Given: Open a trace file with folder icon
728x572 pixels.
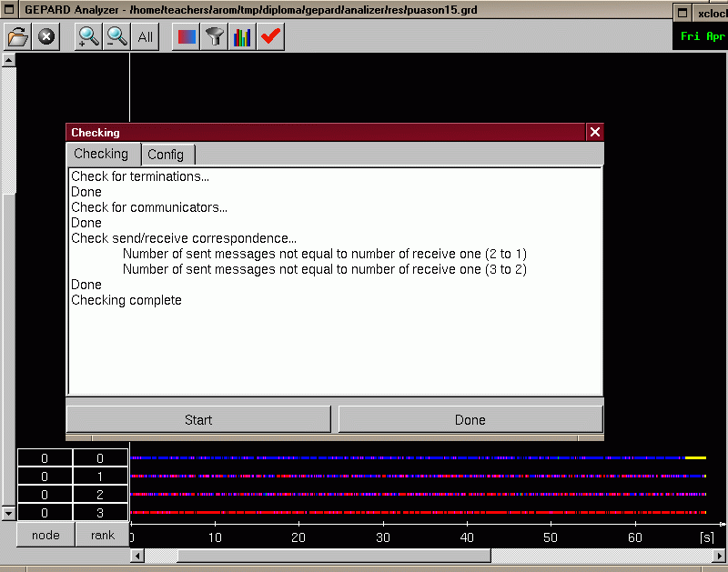Looking at the screenshot, I should tap(17, 37).
